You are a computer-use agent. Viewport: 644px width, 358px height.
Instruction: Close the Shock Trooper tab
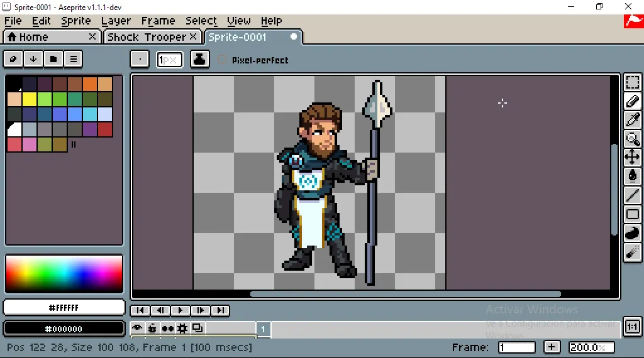click(193, 36)
